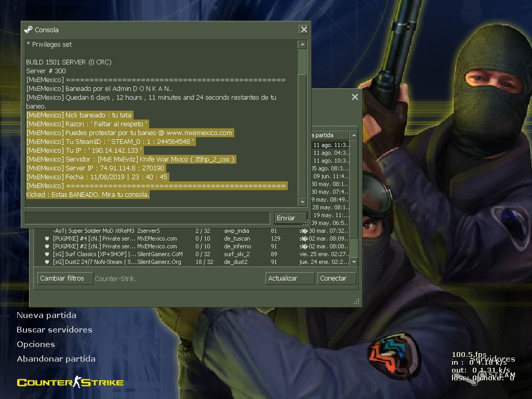The width and height of the screenshot is (532, 399).
Task: Click the shield icon beside [PUGMXE] #4
Action: click(x=47, y=238)
